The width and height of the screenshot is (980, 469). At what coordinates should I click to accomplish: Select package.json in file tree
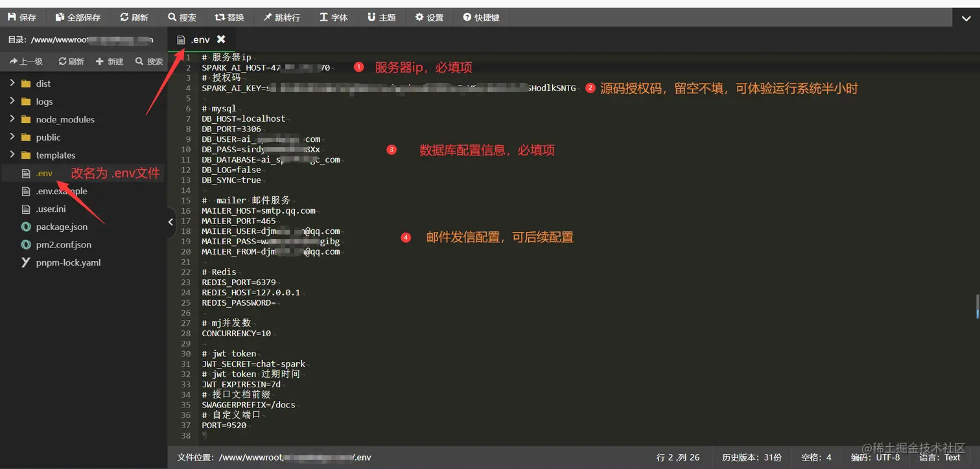coord(62,227)
